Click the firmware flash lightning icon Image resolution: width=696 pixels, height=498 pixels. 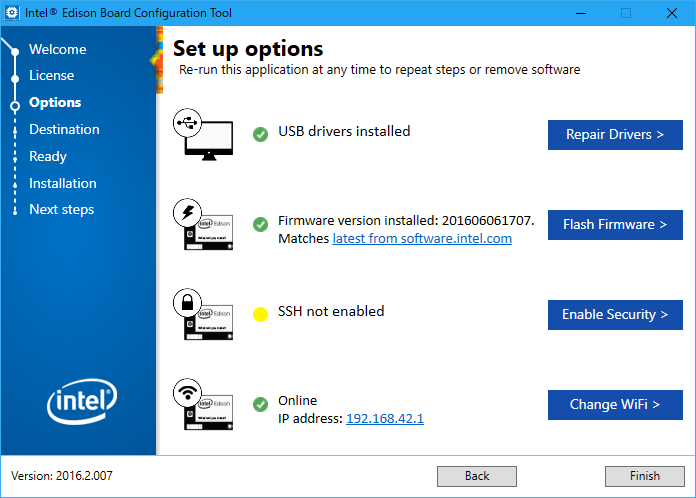203,224
